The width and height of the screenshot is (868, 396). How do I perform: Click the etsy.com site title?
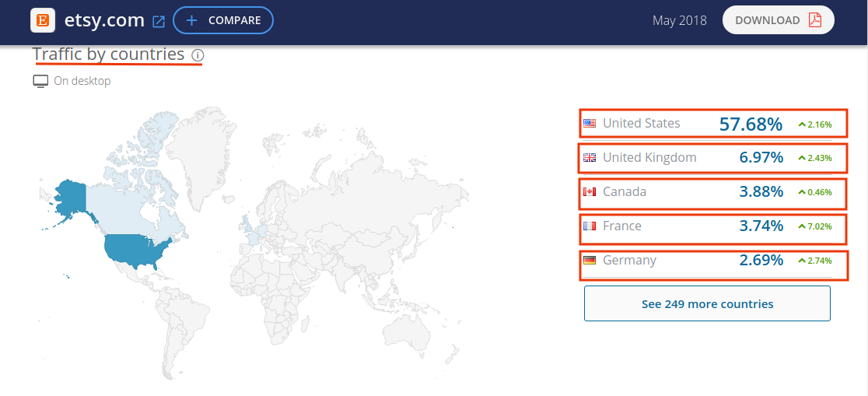click(x=104, y=20)
